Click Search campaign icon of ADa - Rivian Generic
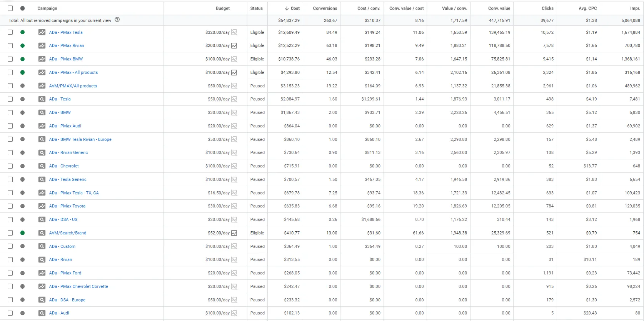Viewport: 644px width, 321px height. click(x=42, y=152)
